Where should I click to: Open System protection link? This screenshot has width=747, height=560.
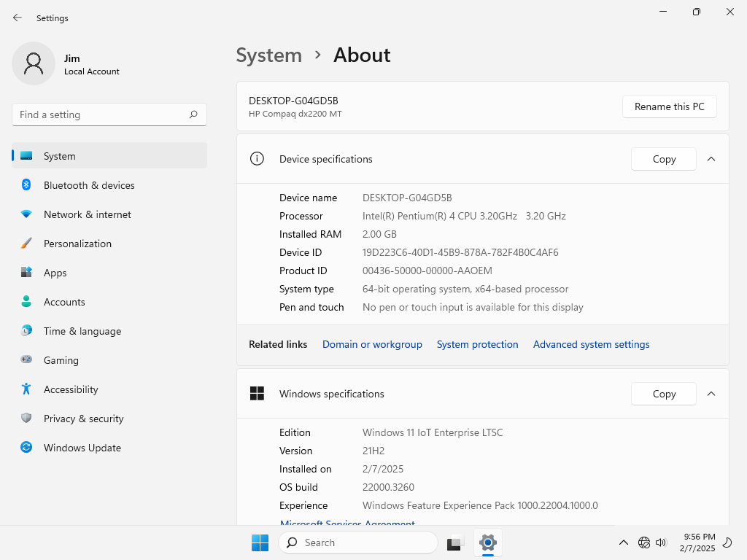(477, 344)
